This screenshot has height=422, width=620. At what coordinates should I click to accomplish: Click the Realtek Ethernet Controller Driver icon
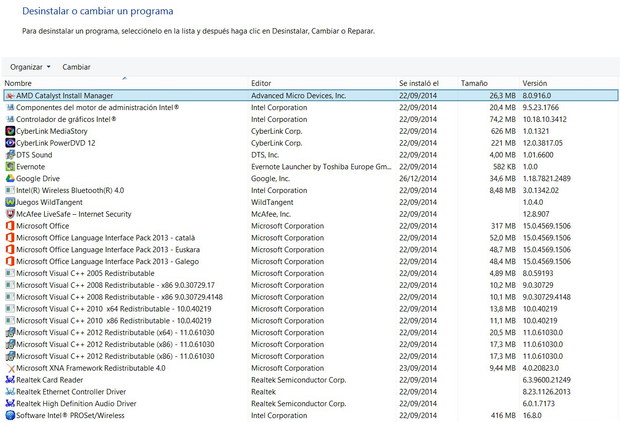point(10,392)
